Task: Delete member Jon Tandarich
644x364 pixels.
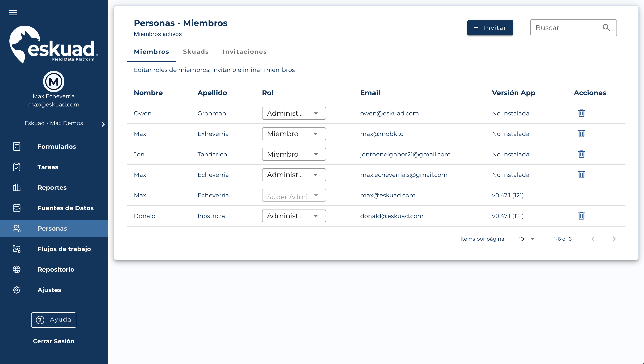Action: pos(581,154)
